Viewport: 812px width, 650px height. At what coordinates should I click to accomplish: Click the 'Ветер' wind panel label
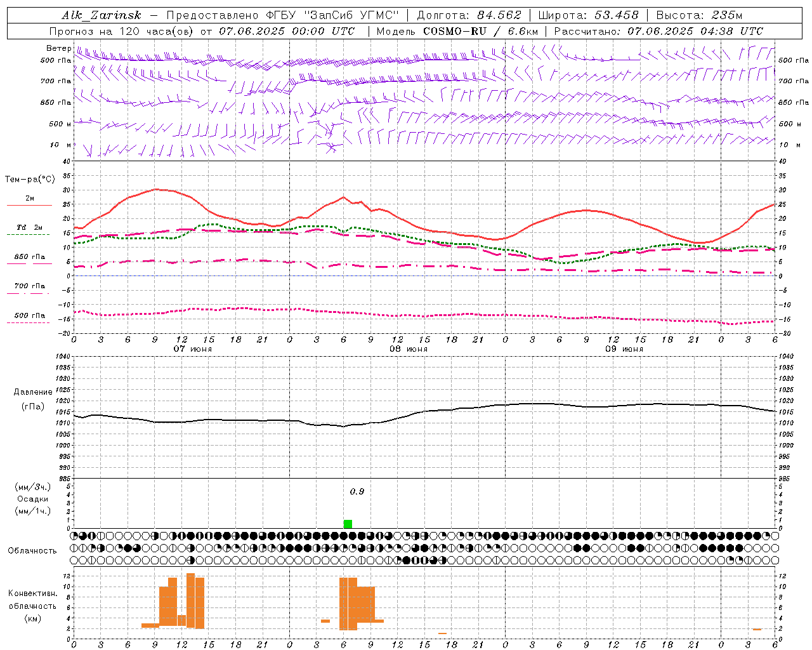[x=58, y=48]
